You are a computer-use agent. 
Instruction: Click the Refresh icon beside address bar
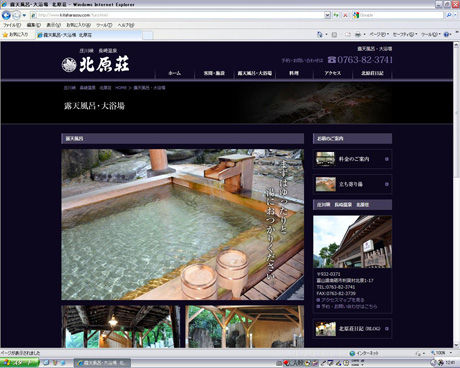[x=336, y=15]
